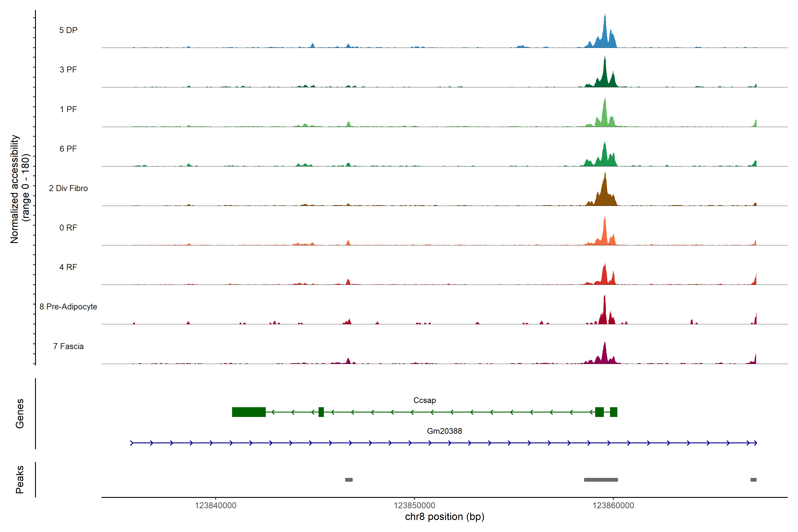The image size is (798, 532).
Task: Click the largest green Ccsap exon block
Action: (249, 412)
